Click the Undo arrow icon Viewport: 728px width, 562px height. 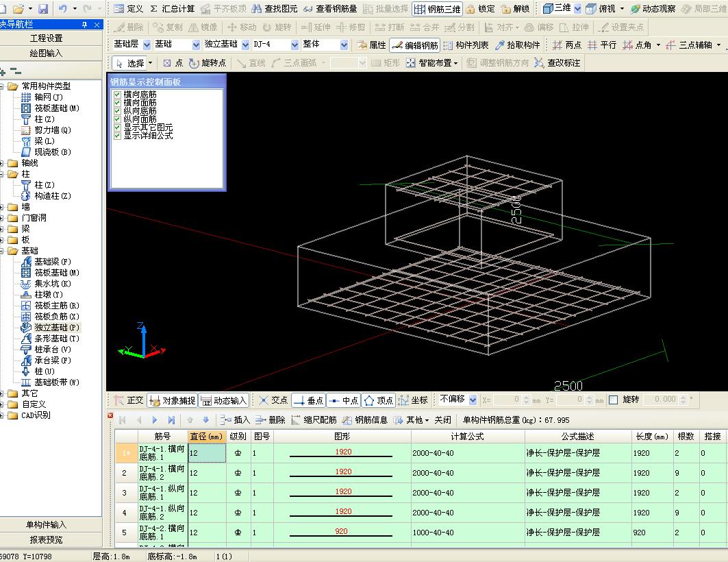point(63,9)
